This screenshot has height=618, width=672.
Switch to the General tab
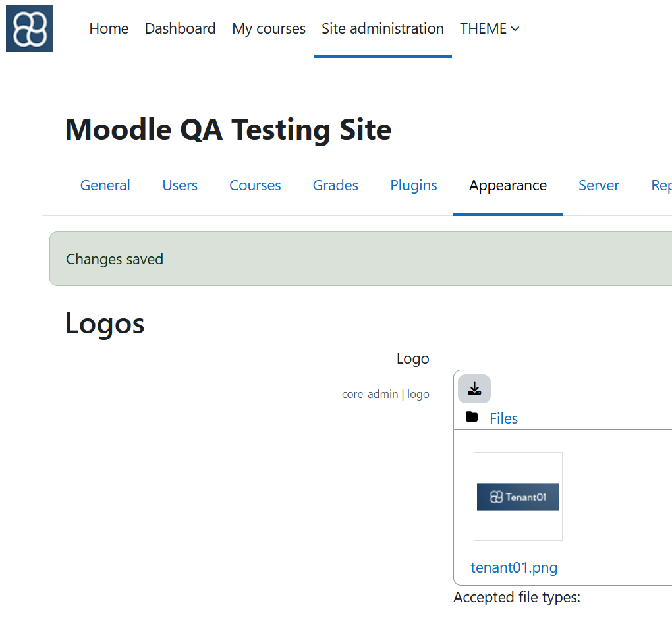pyautogui.click(x=105, y=186)
